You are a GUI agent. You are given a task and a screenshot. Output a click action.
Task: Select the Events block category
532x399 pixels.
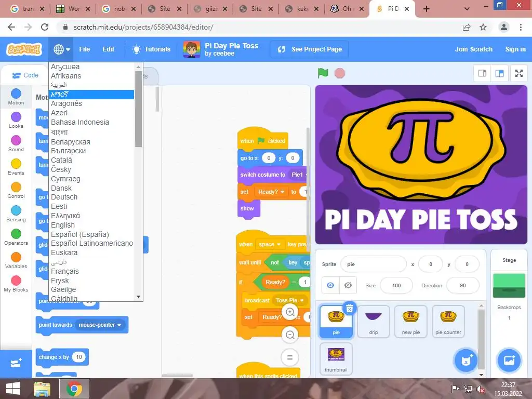(16, 167)
